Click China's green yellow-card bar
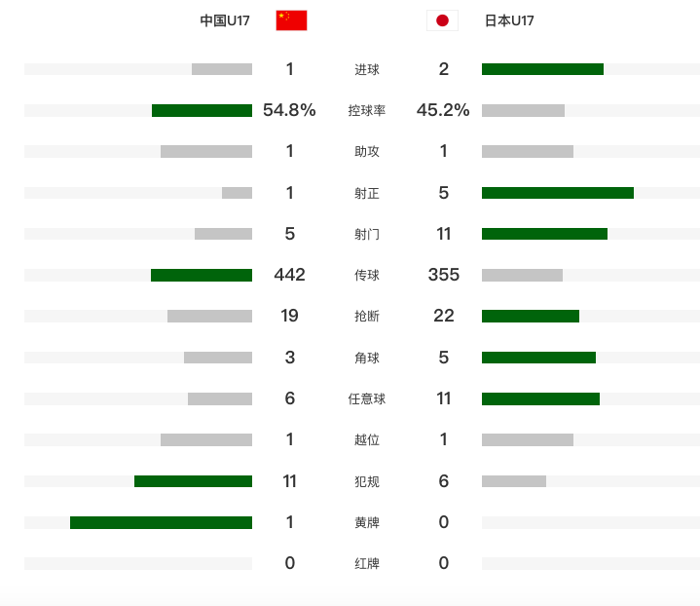This screenshot has height=606, width=700. tap(162, 522)
